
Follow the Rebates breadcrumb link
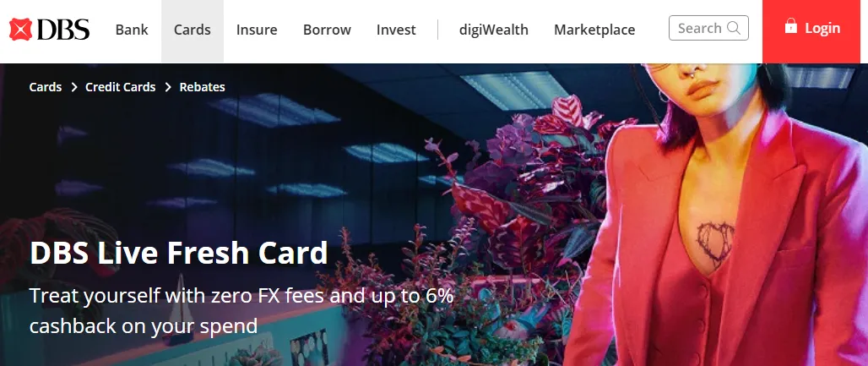[202, 87]
